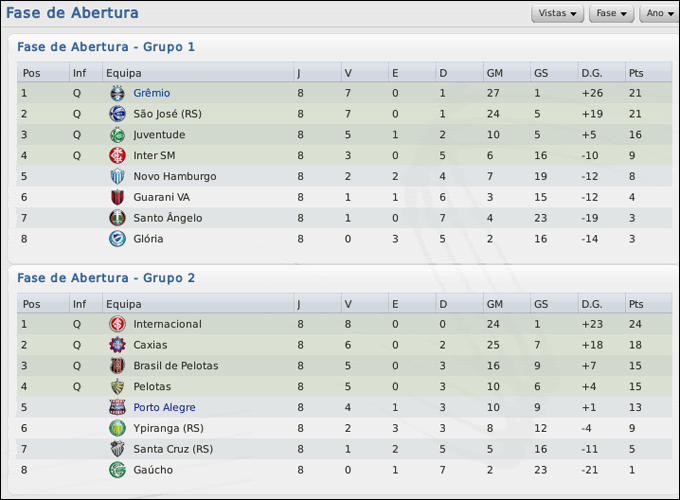Click the Porto Alegre crest icon

tap(117, 408)
